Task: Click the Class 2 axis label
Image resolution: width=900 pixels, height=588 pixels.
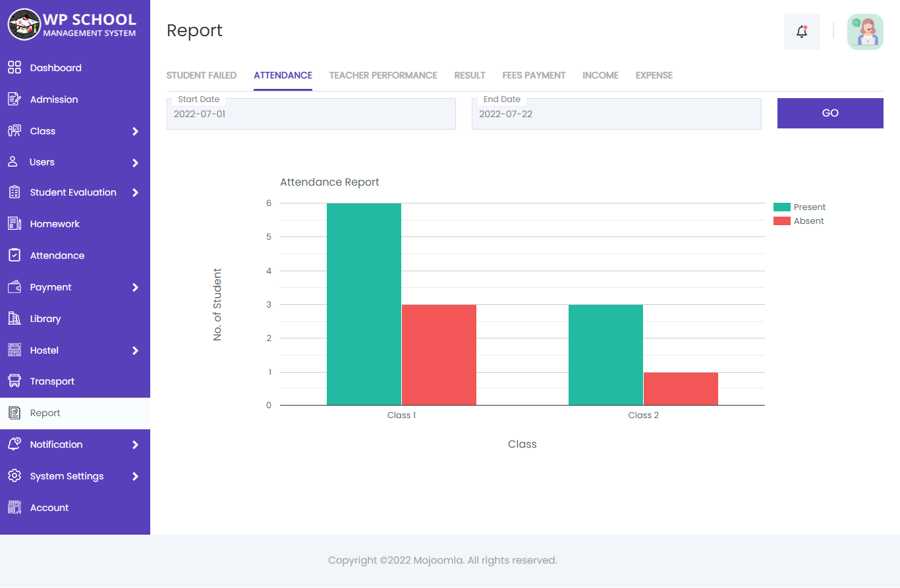Action: (643, 415)
